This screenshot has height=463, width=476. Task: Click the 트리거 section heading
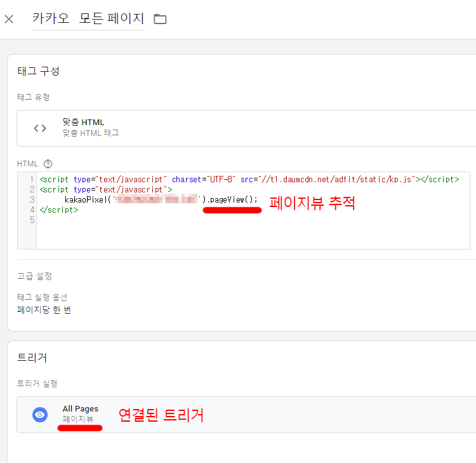pyautogui.click(x=32, y=358)
